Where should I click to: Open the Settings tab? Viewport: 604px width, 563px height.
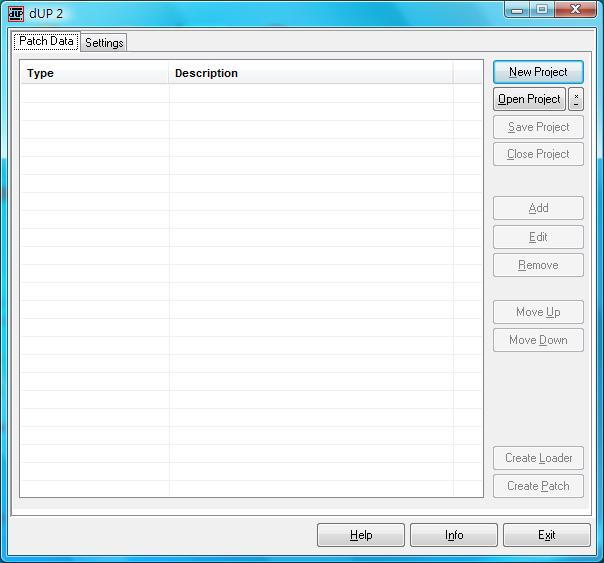(x=104, y=42)
